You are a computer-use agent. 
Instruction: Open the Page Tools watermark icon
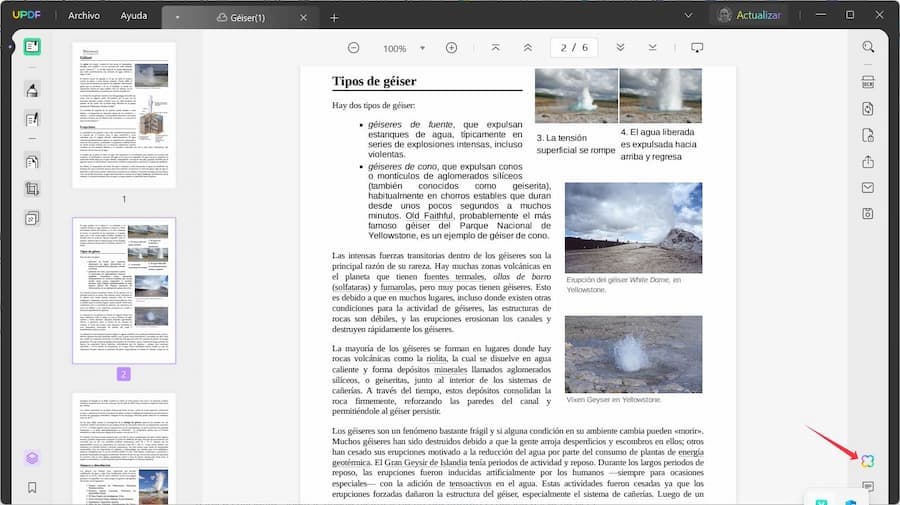click(x=32, y=218)
